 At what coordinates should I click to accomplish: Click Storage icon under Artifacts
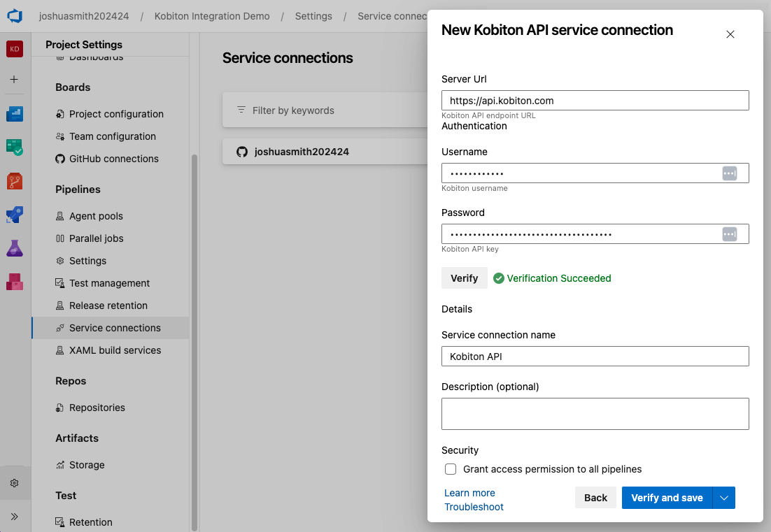(60, 465)
